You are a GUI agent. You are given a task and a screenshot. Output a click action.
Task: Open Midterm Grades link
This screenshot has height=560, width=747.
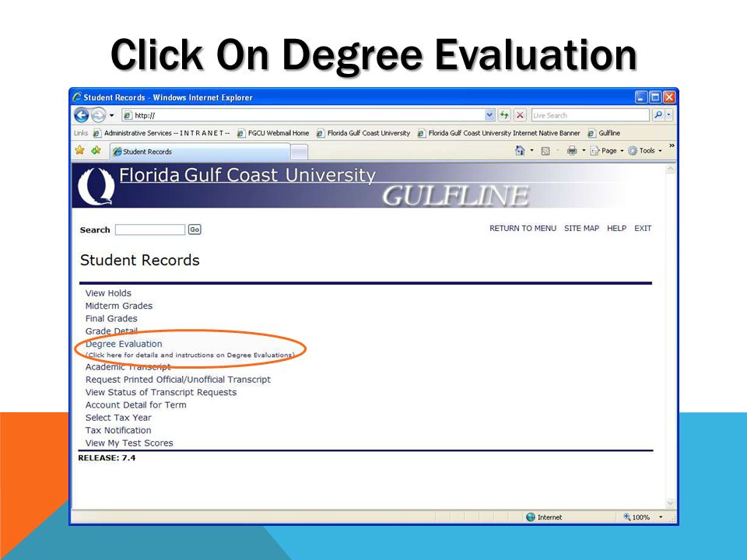click(x=119, y=306)
